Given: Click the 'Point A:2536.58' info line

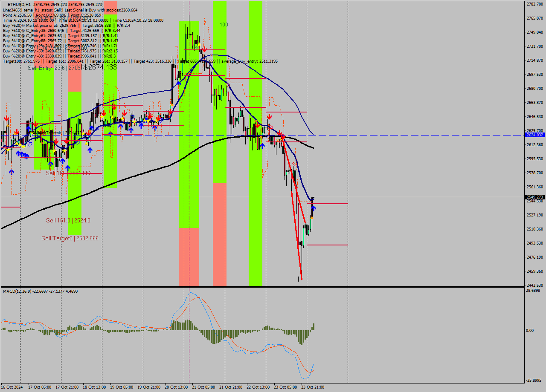Looking at the screenshot, I should click(52, 15).
